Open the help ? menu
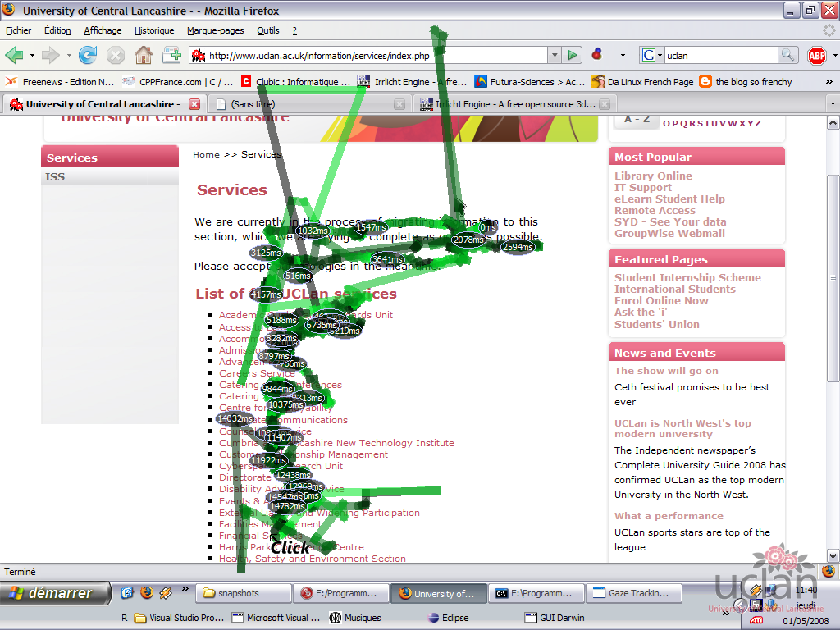 294,30
